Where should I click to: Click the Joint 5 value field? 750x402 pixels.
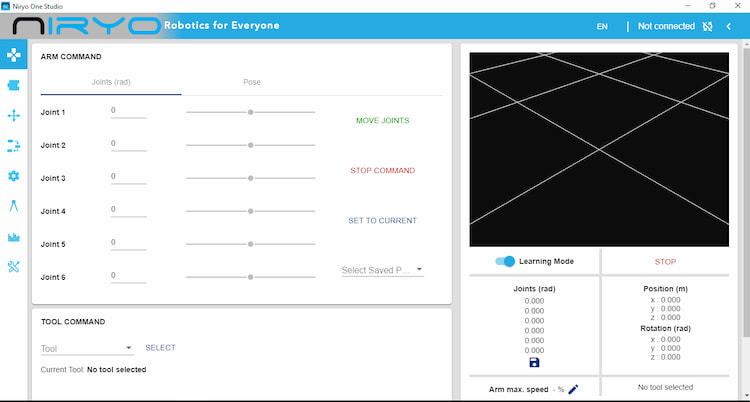point(129,243)
